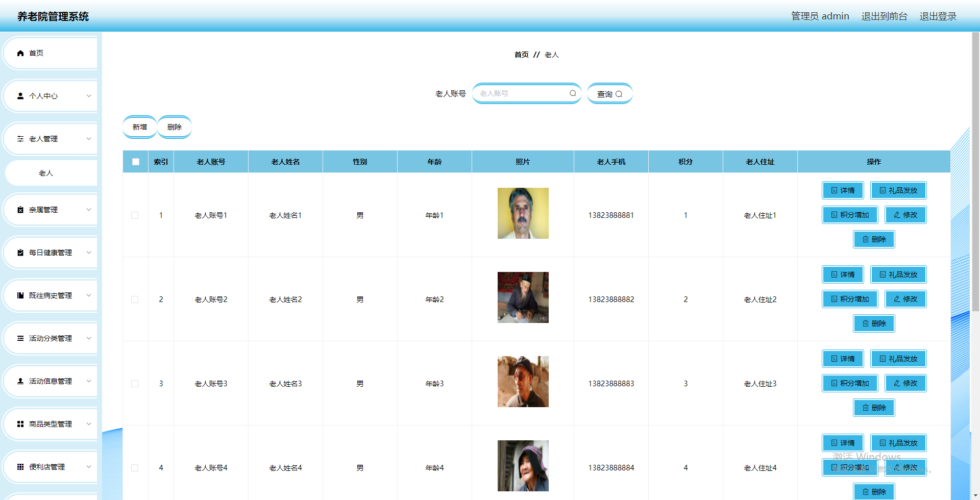The height and width of the screenshot is (500, 980).
Task: Tick the select-all checkbox in table header
Action: point(136,162)
